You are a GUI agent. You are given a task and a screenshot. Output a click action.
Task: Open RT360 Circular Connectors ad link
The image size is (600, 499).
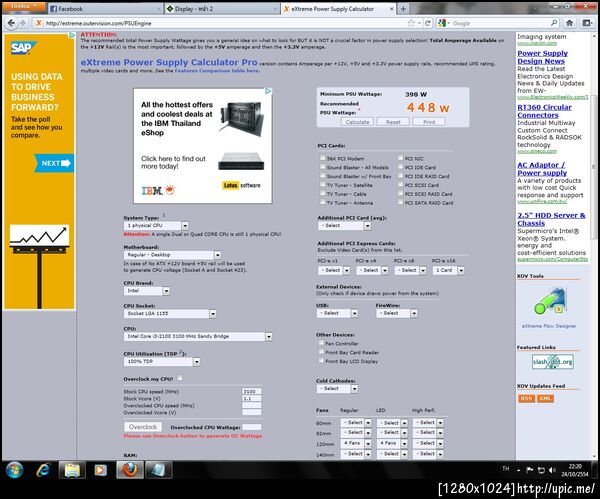pyautogui.click(x=544, y=111)
